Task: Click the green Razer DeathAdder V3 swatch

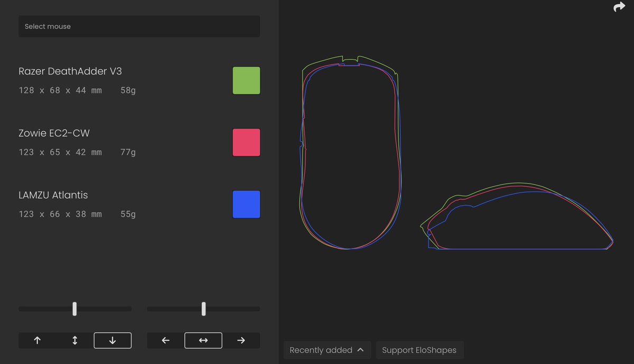Action: (246, 81)
